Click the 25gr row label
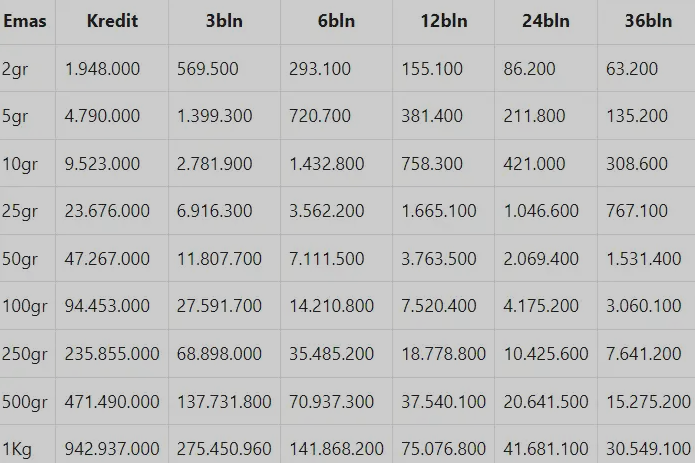695x463 pixels. (20, 211)
